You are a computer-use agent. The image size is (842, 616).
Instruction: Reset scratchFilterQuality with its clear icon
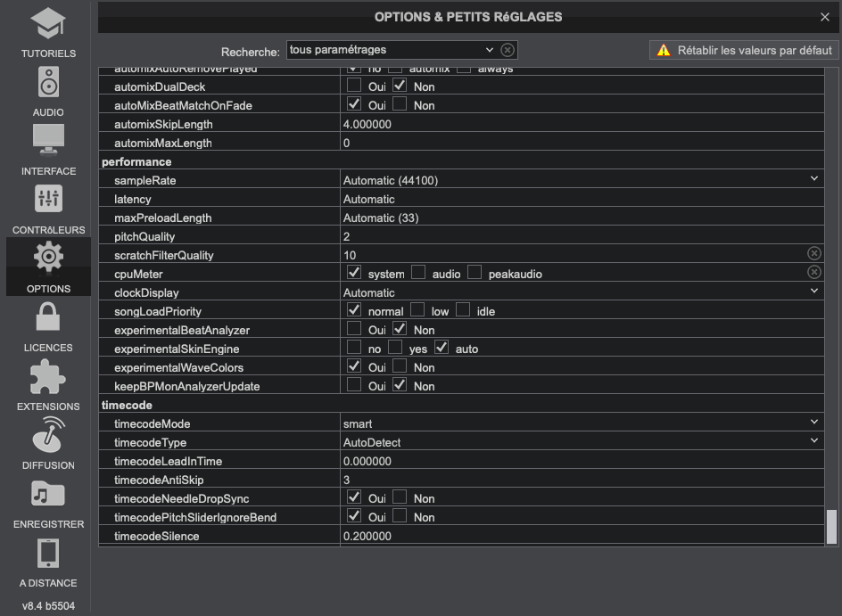[813, 255]
